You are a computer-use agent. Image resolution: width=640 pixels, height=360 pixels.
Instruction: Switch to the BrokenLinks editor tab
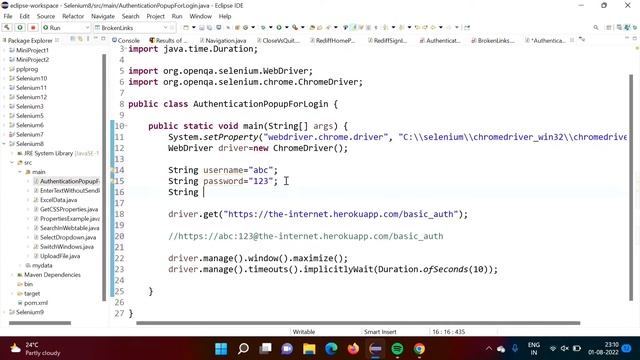(x=493, y=40)
